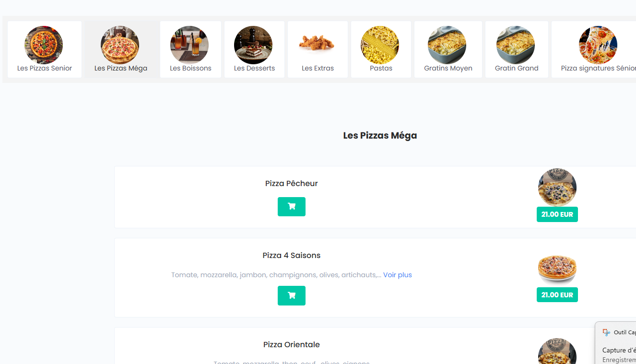Add Pizza 4 Saisons to cart
Screen dimensions: 636x364
click(x=291, y=295)
